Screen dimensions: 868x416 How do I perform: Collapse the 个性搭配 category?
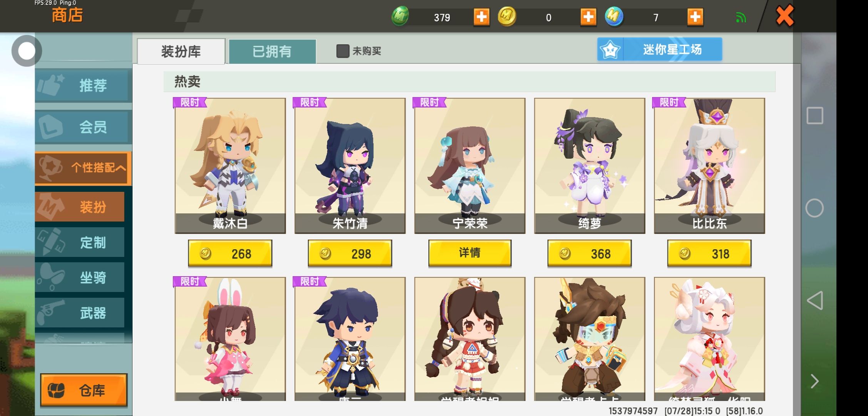pos(83,168)
